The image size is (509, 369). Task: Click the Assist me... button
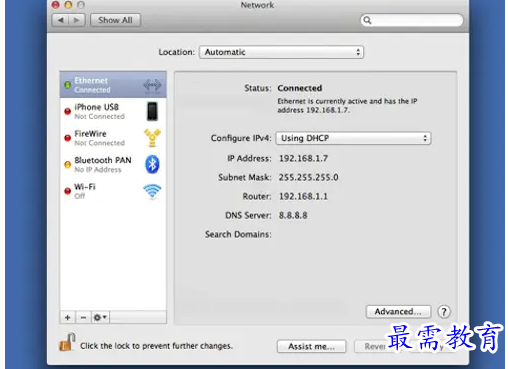[311, 346]
